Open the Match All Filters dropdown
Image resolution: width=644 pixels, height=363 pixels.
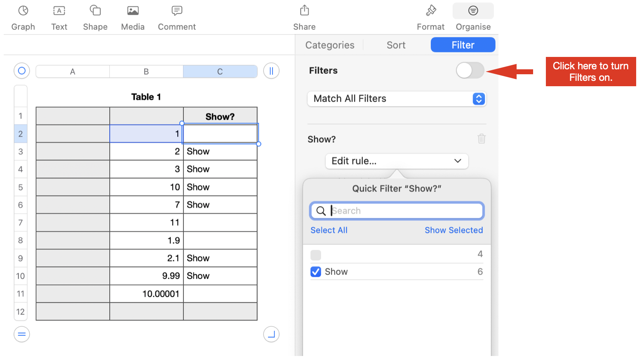pyautogui.click(x=397, y=99)
